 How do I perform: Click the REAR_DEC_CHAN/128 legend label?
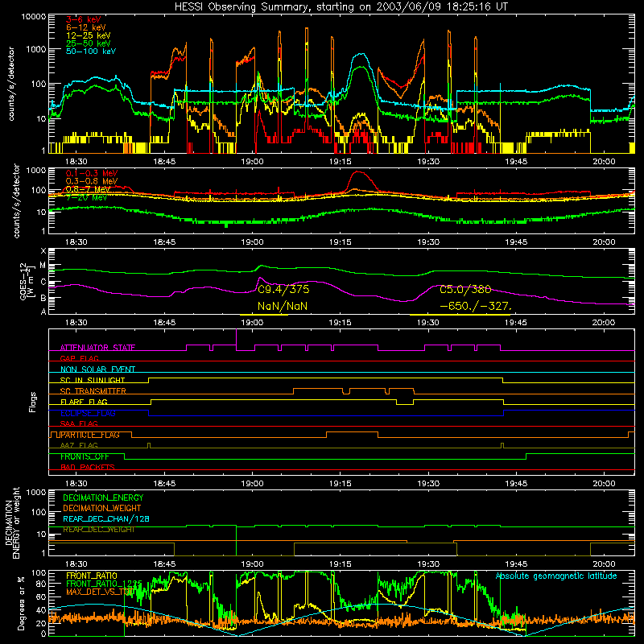click(106, 518)
